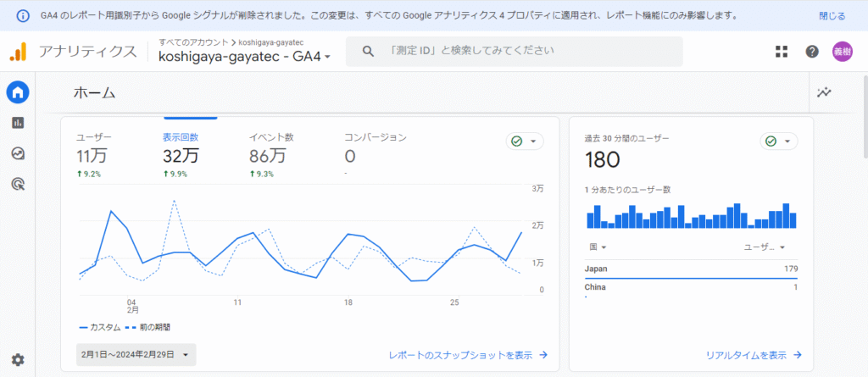Image resolution: width=868 pixels, height=377 pixels.
Task: Open koshigaya-gayatec - GA4 property selector
Action: [244, 57]
